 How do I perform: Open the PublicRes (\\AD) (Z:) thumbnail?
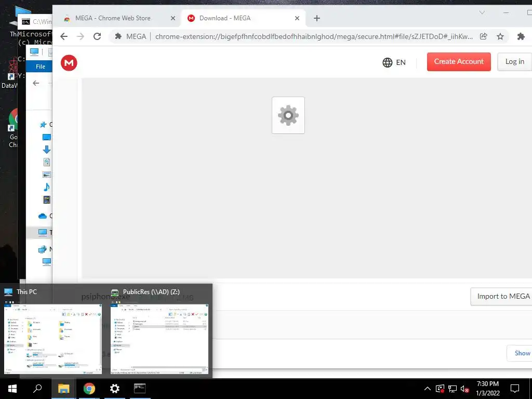[159, 339]
